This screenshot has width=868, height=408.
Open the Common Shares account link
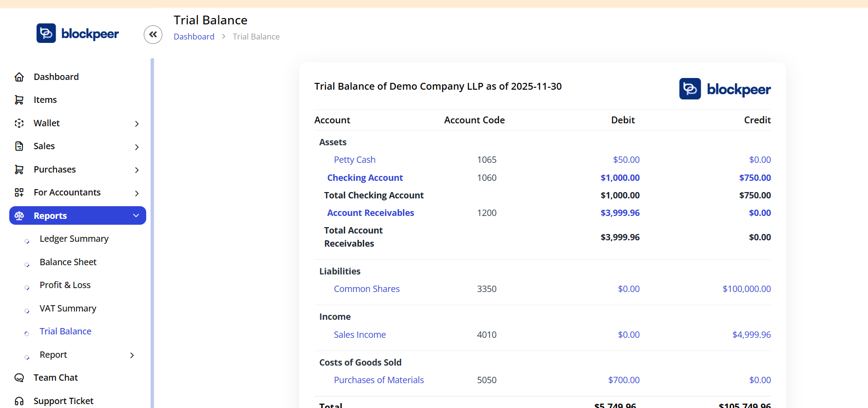pos(366,289)
